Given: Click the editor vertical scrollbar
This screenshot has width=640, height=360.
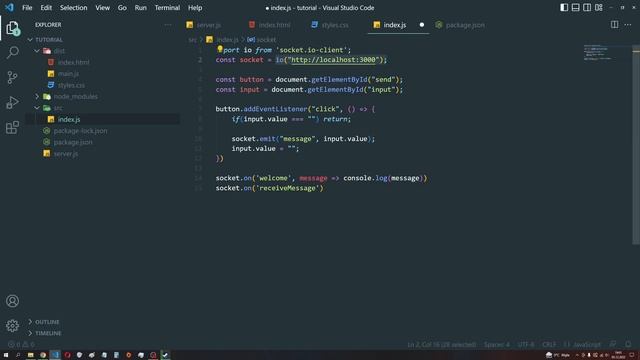Looking at the screenshot, I should pos(636,145).
